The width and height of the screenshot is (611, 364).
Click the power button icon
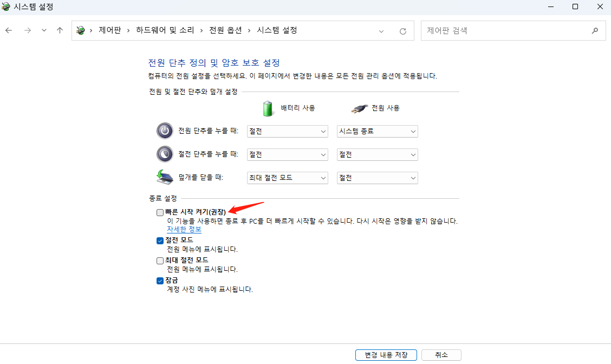pos(165,131)
